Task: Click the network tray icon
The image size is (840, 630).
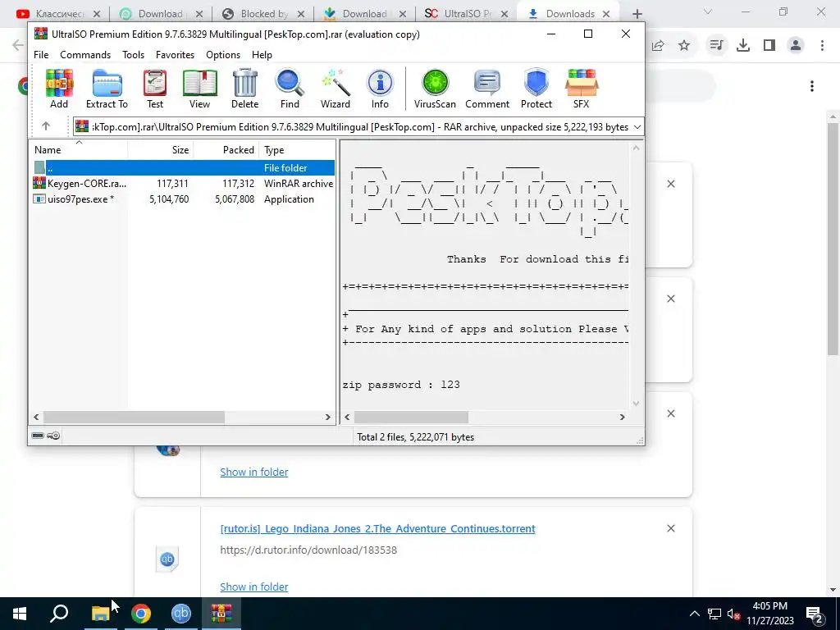Action: (714, 614)
